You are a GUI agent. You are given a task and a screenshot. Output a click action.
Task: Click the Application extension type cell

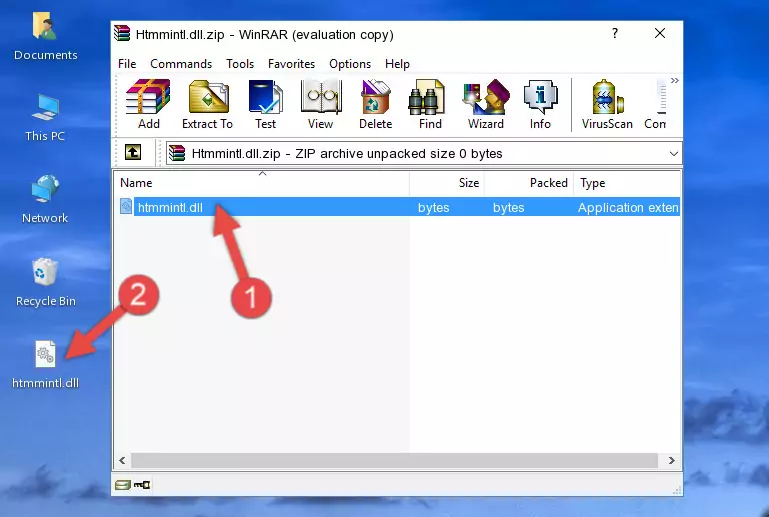click(x=628, y=207)
